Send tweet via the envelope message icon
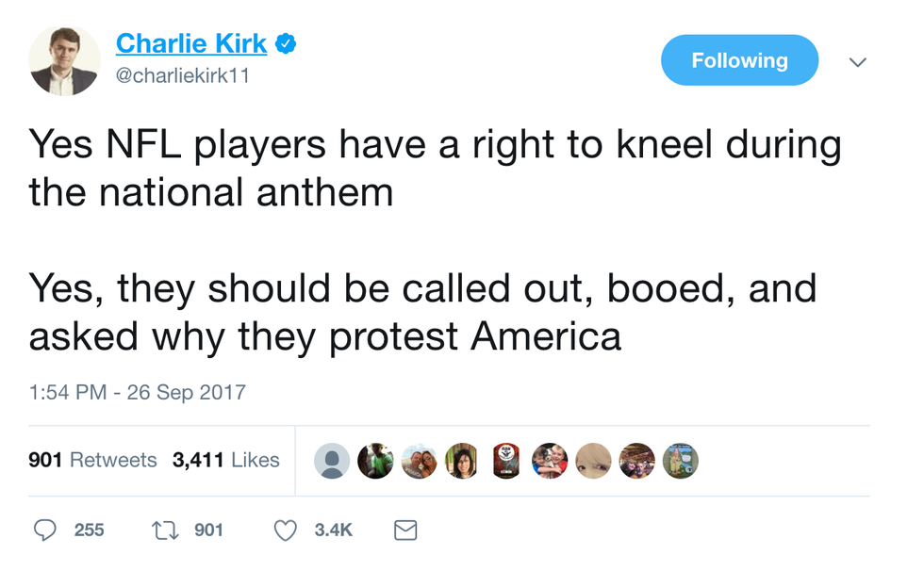Screen dimensions: 924x587 [x=404, y=530]
